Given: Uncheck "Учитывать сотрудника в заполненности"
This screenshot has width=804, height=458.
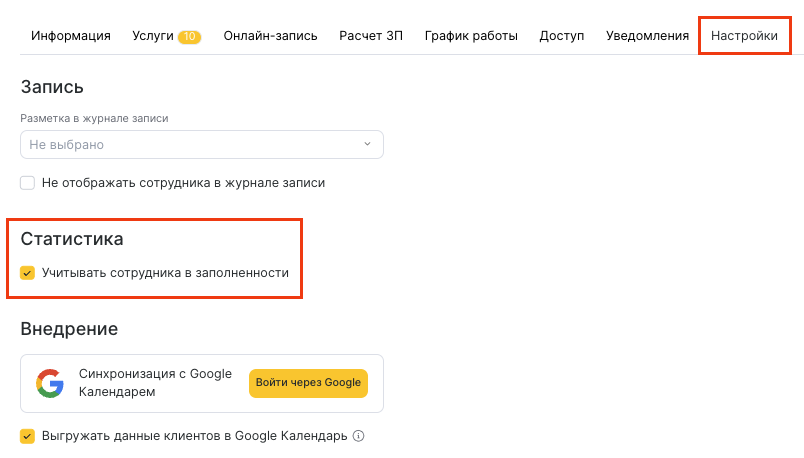Looking at the screenshot, I should coord(28,272).
